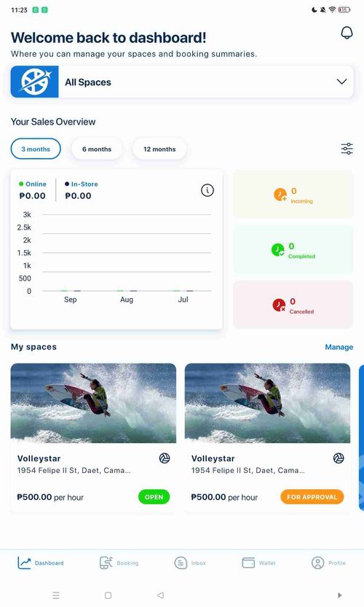Tap the orange FOR APPROVAL badge
This screenshot has width=364, height=607.
pyautogui.click(x=312, y=497)
